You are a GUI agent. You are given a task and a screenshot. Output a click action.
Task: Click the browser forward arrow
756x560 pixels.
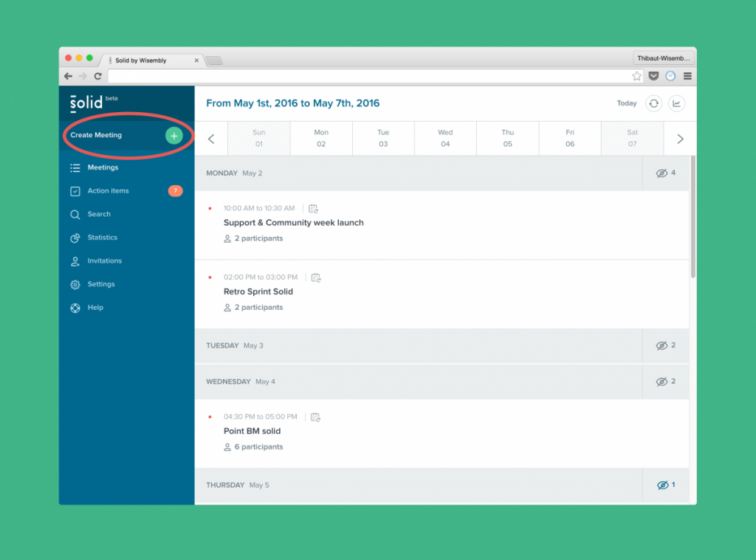83,76
